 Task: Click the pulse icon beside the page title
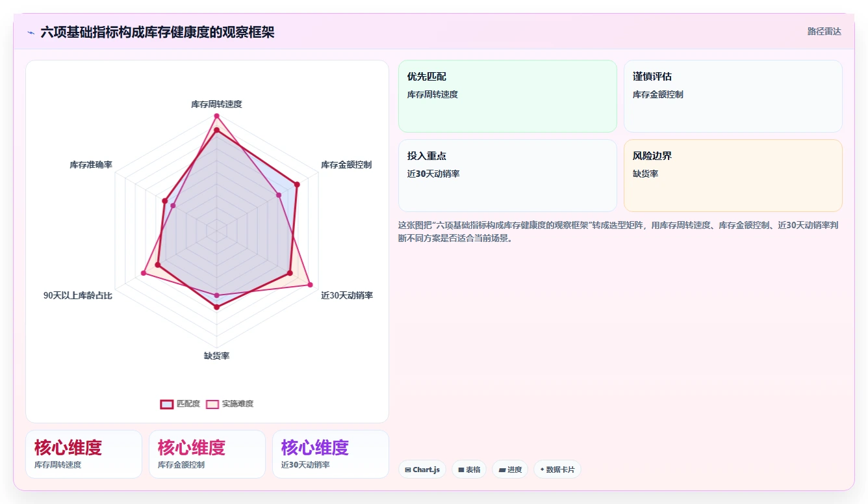click(x=31, y=33)
